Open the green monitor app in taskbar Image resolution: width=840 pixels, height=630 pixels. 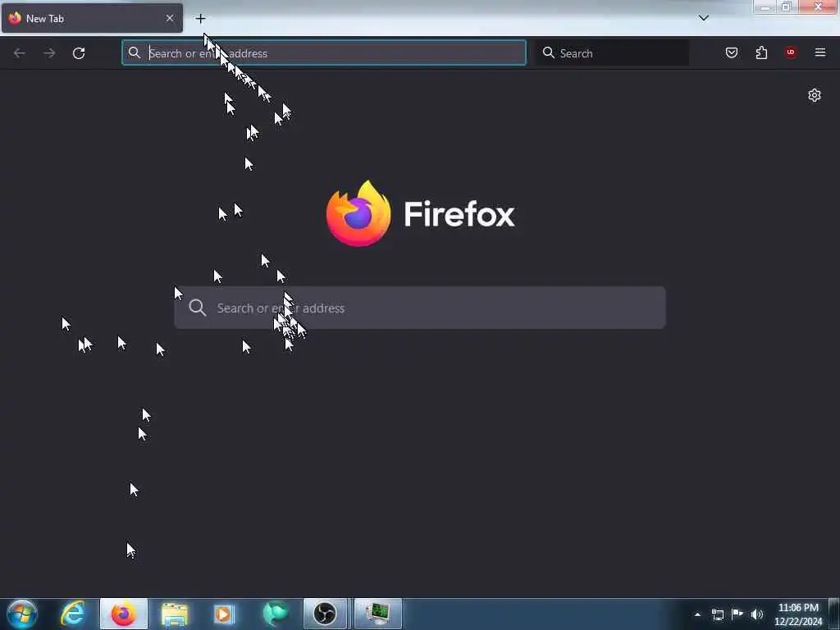(x=377, y=614)
